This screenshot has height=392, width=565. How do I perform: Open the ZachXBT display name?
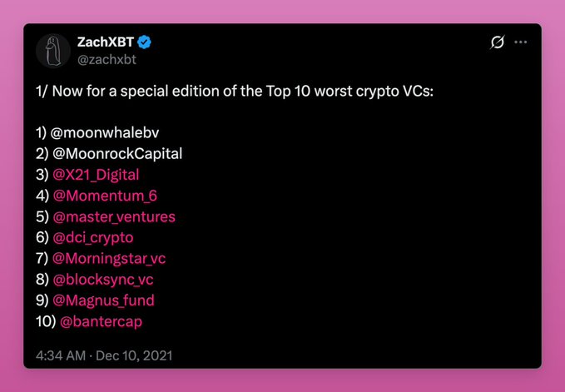[x=106, y=42]
